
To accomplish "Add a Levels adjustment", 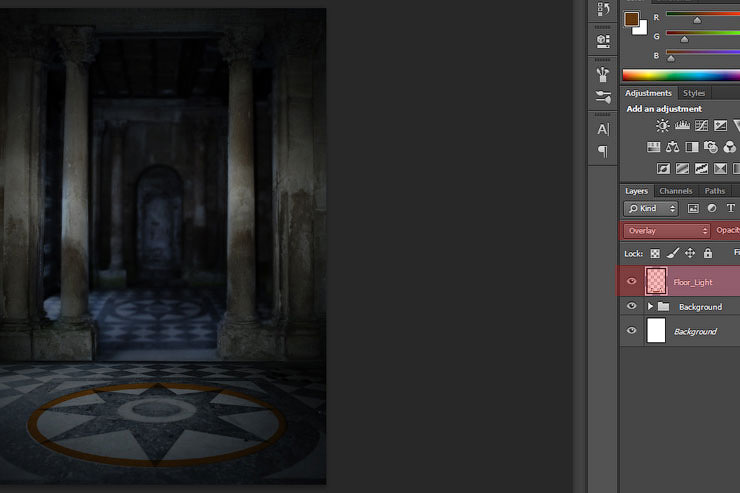I will tap(682, 126).
